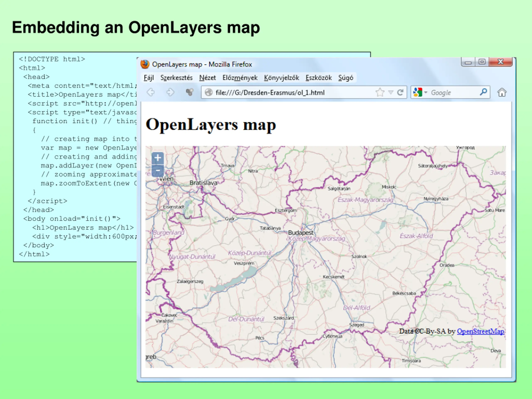Zoom out with the map minus button
Viewport: 532px width, 399px height.
pyautogui.click(x=158, y=171)
